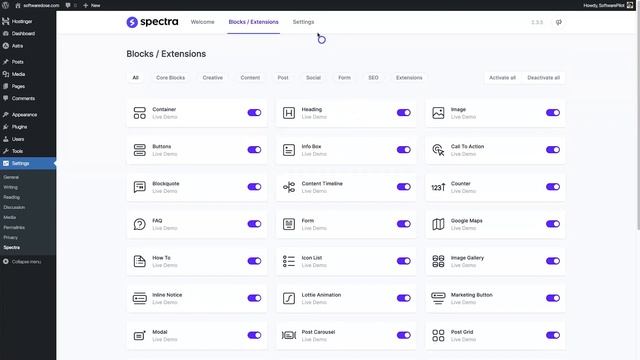Viewport: 640px width, 360px height.
Task: Toggle the Post Grid block
Action: [553, 336]
